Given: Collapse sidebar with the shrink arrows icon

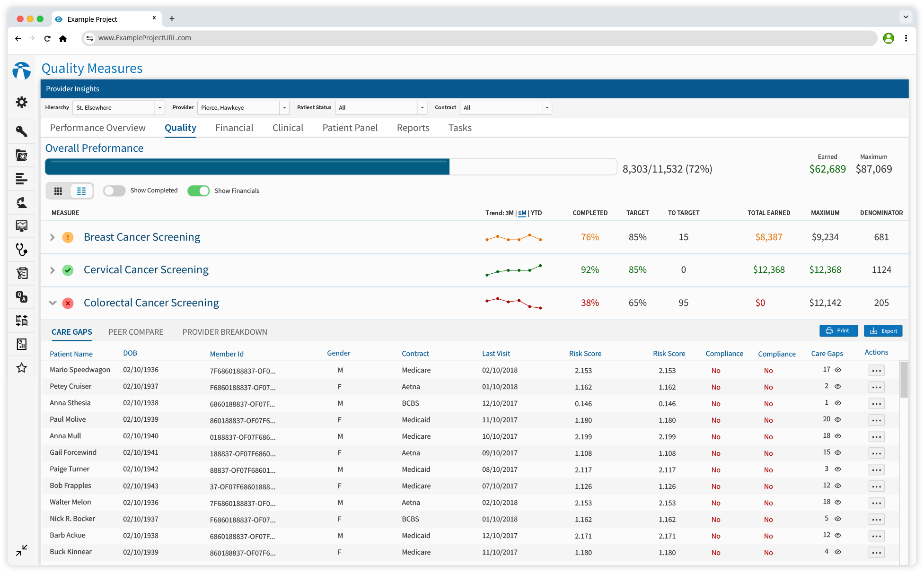Looking at the screenshot, I should point(22,550).
